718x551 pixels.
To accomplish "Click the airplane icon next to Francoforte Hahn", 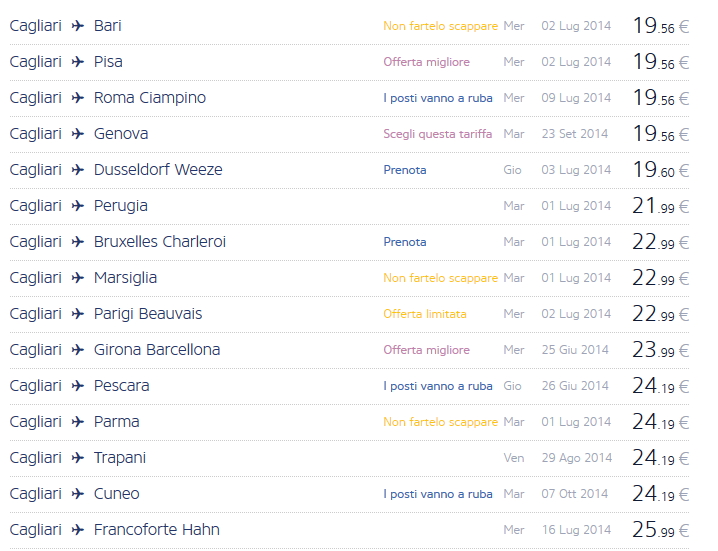I will click(78, 530).
